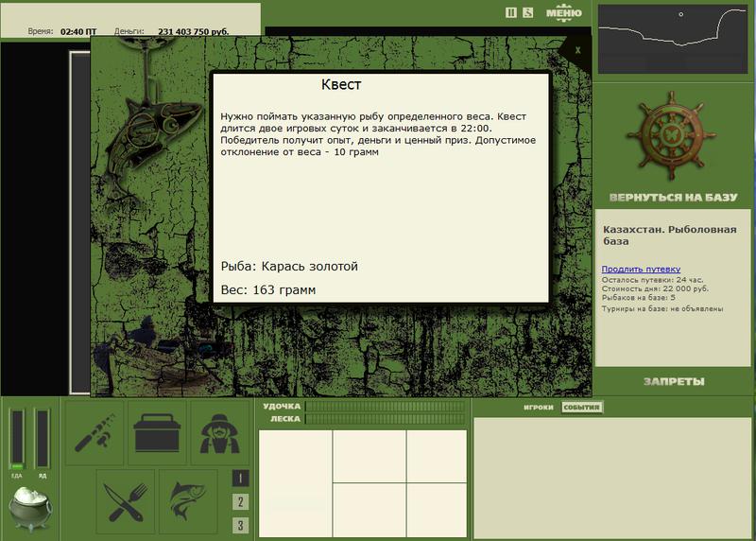Select rod slot number 3

click(x=241, y=525)
